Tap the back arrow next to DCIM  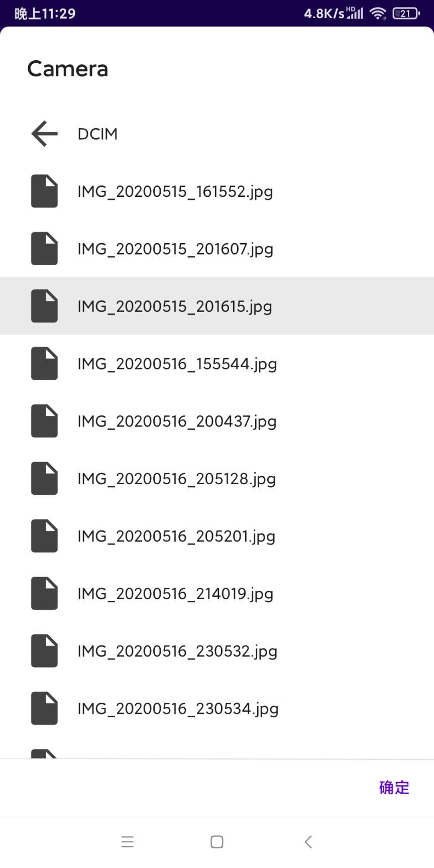click(45, 134)
